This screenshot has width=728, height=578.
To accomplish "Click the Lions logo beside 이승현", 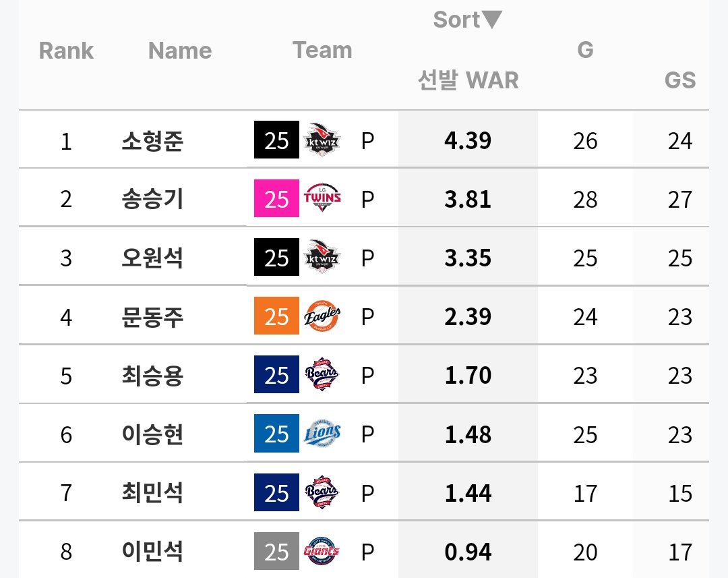I will [322, 434].
